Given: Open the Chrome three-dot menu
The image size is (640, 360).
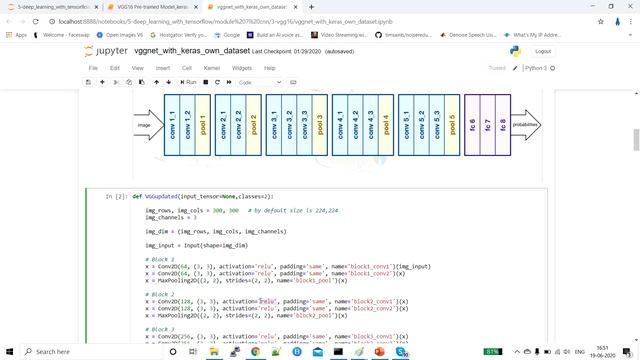Looking at the screenshot, I should pos(631,22).
